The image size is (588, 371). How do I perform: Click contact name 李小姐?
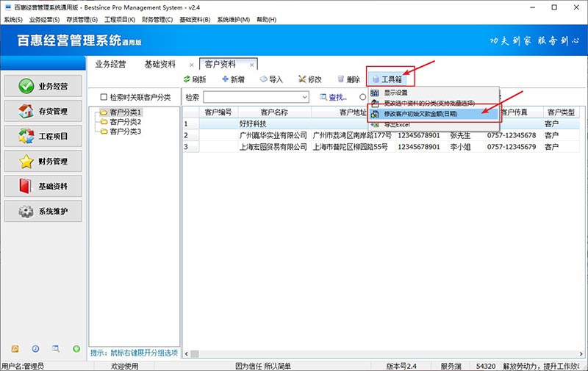pos(460,147)
